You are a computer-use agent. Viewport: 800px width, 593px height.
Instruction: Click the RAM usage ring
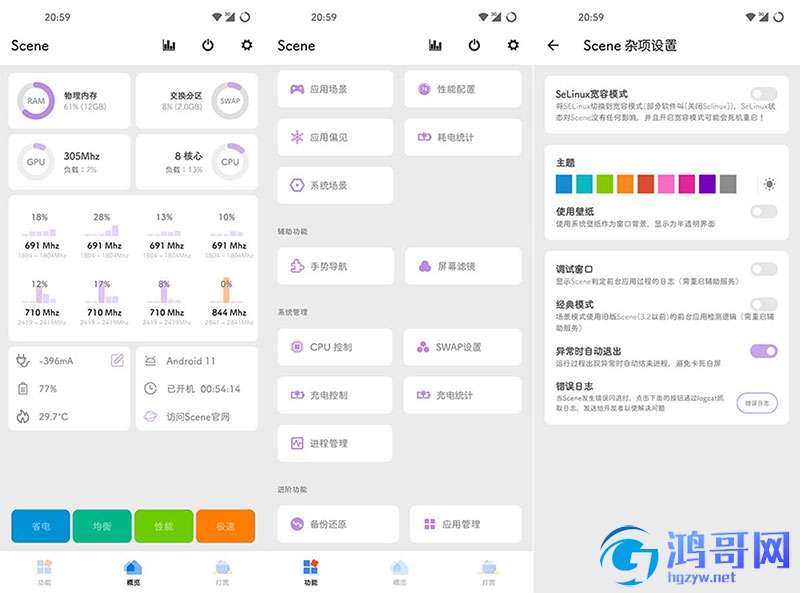click(36, 101)
